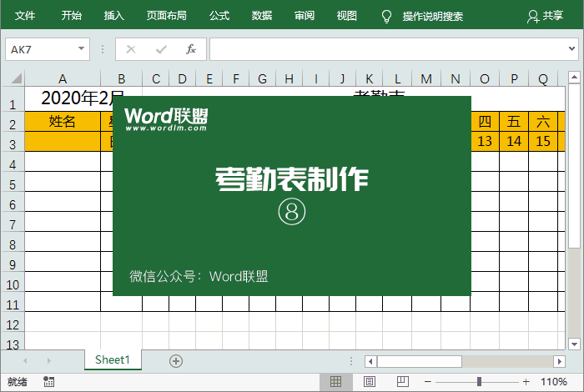Expand the formula bar with chevron

coord(571,48)
